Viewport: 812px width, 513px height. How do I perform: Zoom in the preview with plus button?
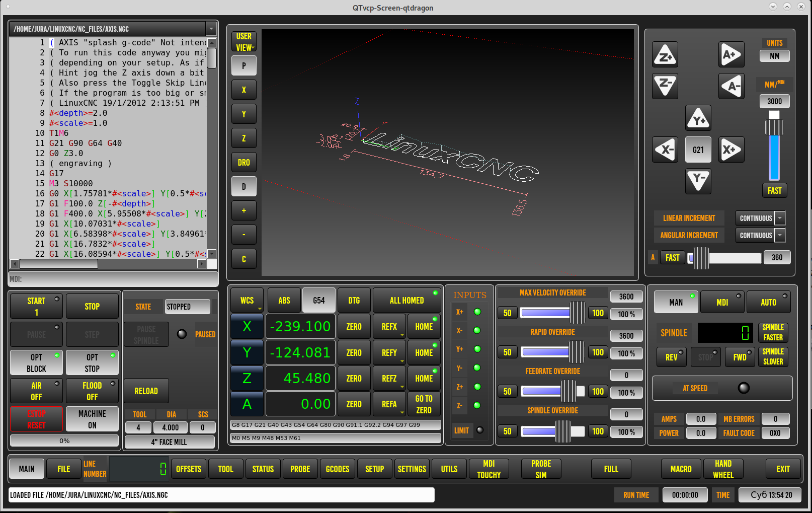pyautogui.click(x=244, y=210)
